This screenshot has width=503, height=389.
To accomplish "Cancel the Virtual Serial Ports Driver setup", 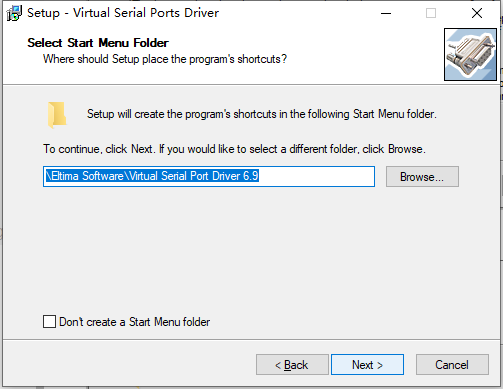I will (x=452, y=365).
